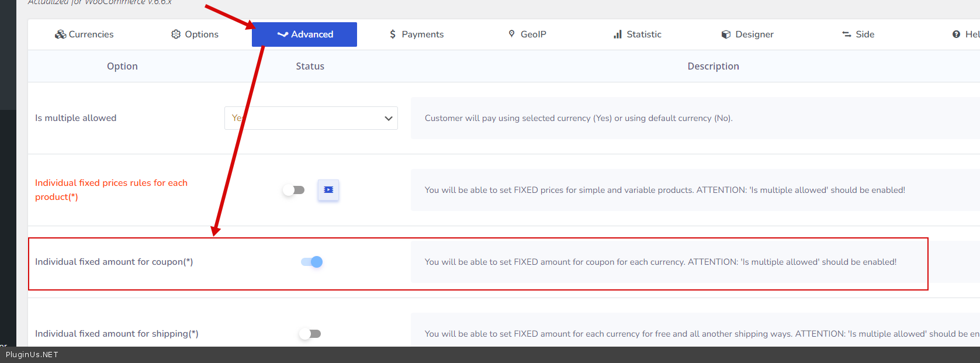This screenshot has width=980, height=363.
Task: Click the Description column header
Action: coord(713,66)
